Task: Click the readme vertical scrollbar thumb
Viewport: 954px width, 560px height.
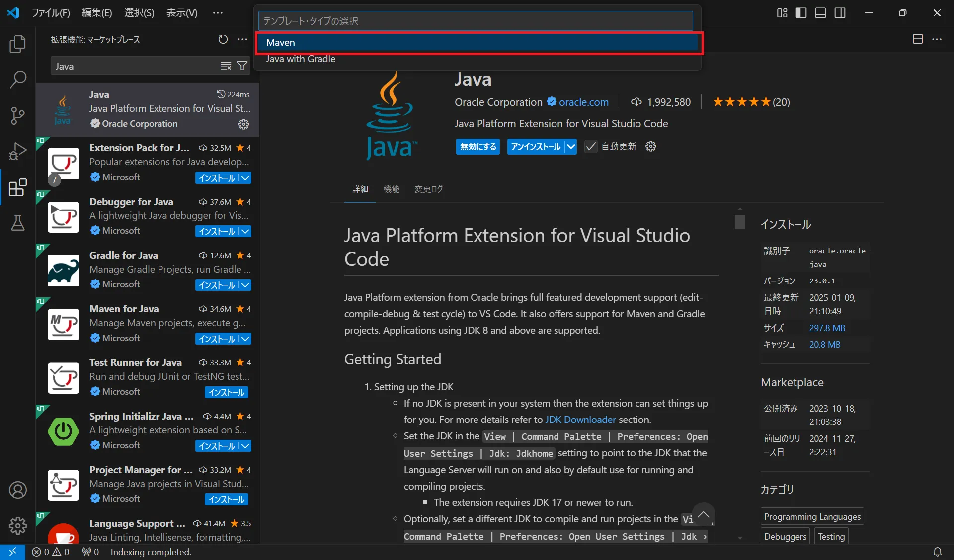Action: (x=740, y=221)
